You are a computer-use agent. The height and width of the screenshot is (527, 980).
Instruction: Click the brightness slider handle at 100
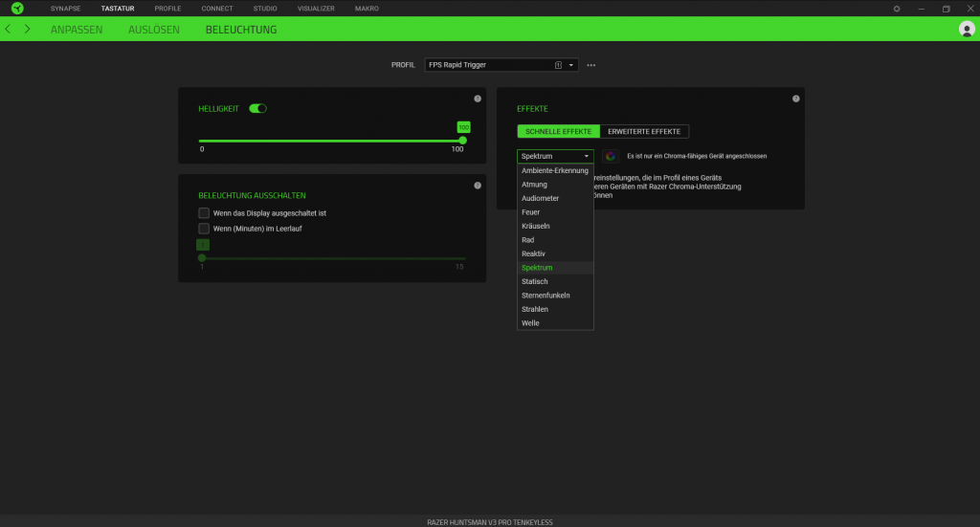[x=462, y=141]
